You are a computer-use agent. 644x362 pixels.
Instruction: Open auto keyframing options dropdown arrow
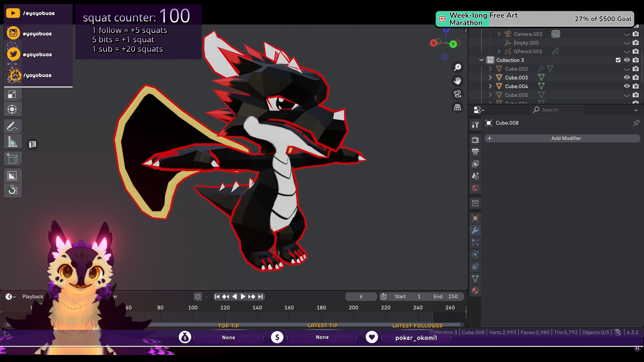[206, 297]
